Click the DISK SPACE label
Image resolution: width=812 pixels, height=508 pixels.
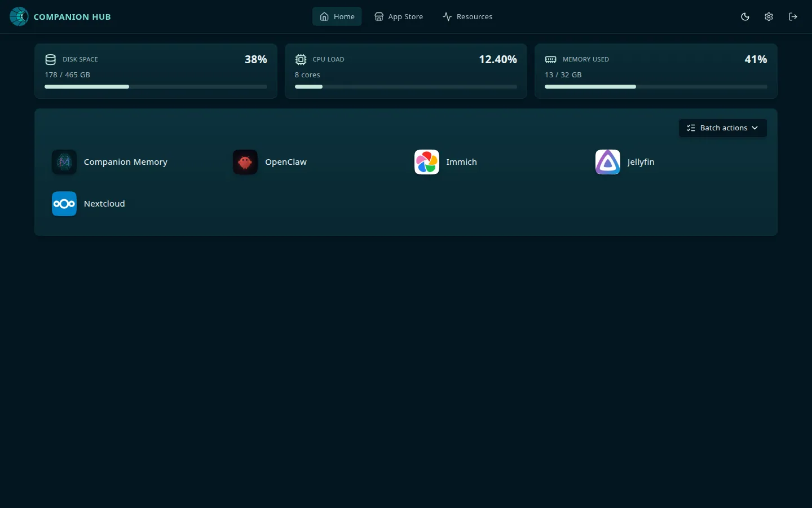point(80,59)
